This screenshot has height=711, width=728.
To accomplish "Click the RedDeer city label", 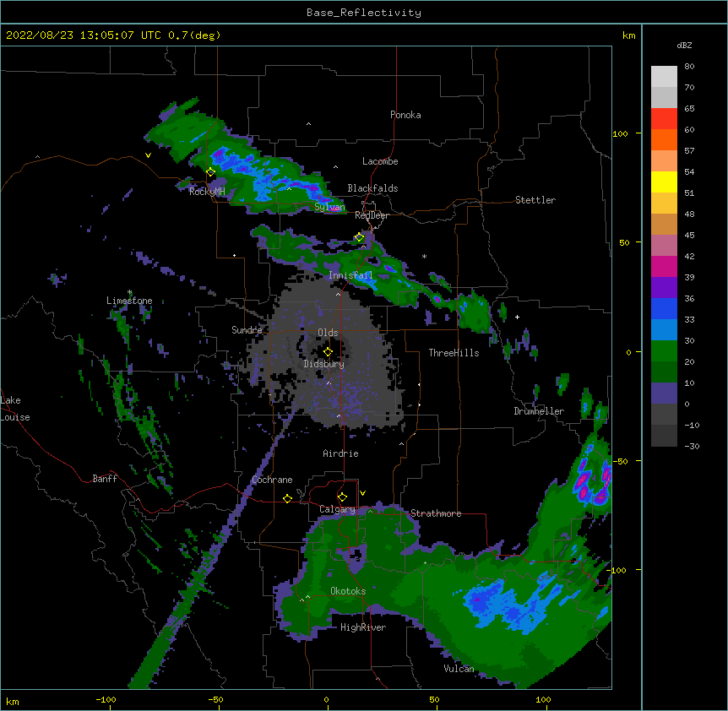I will click(372, 215).
